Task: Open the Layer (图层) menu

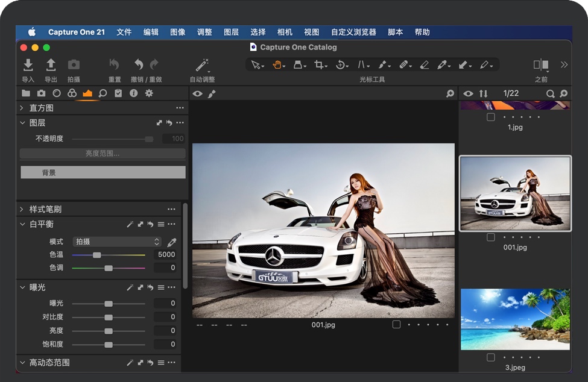Action: tap(231, 33)
